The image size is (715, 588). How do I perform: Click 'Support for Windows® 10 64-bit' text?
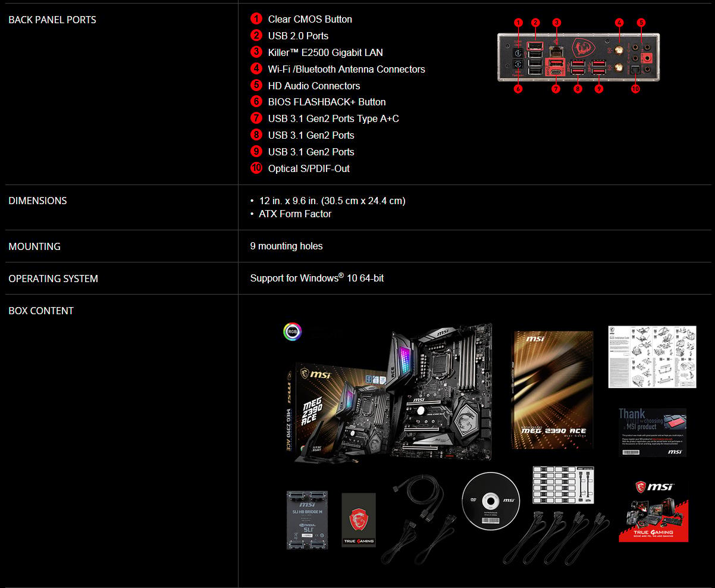pyautogui.click(x=316, y=277)
